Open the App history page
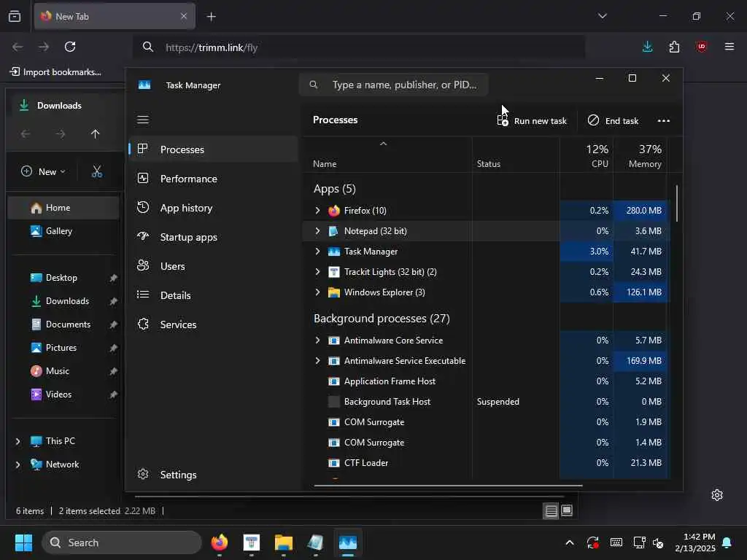This screenshot has width=747, height=560. [213, 208]
